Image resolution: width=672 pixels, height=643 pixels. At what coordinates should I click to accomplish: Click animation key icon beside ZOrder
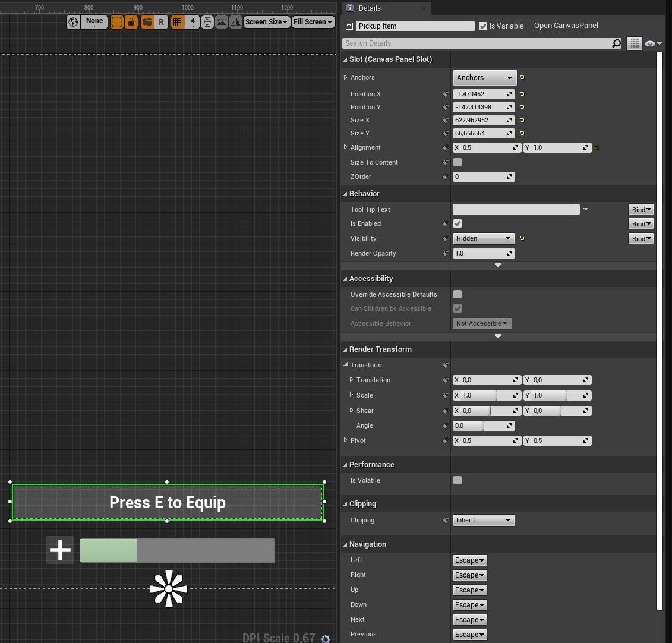click(445, 176)
